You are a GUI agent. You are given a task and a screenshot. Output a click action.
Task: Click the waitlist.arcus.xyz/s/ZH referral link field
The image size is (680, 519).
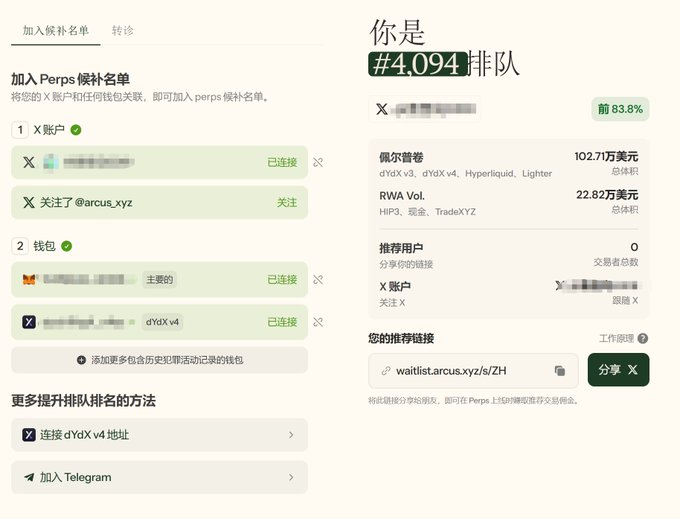tap(473, 371)
